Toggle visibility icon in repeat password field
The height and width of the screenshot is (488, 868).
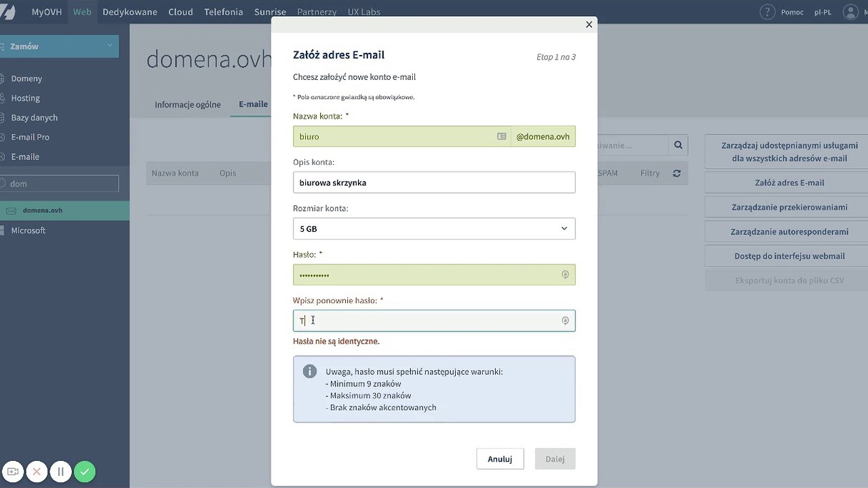565,321
